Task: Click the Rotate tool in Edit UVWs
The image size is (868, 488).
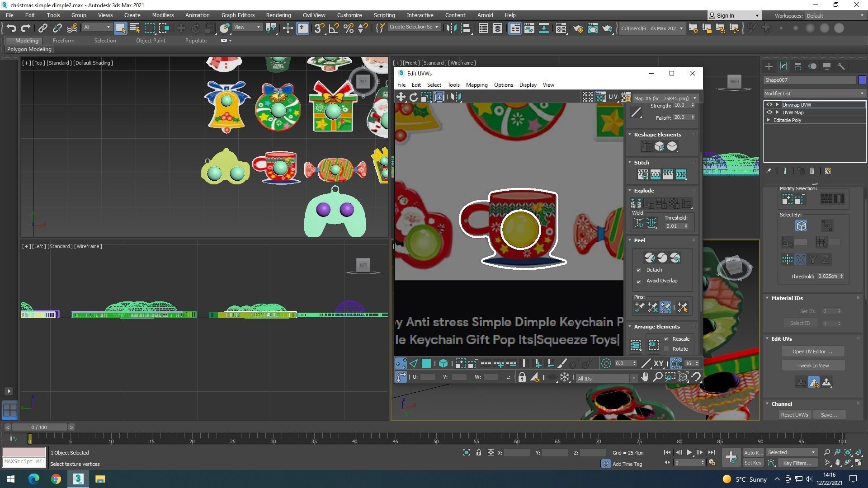Action: coord(413,97)
